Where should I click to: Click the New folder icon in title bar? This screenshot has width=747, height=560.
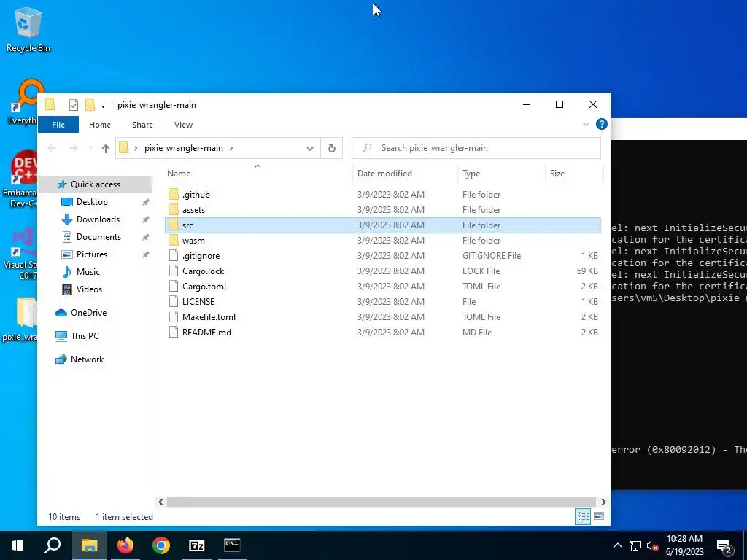point(90,105)
